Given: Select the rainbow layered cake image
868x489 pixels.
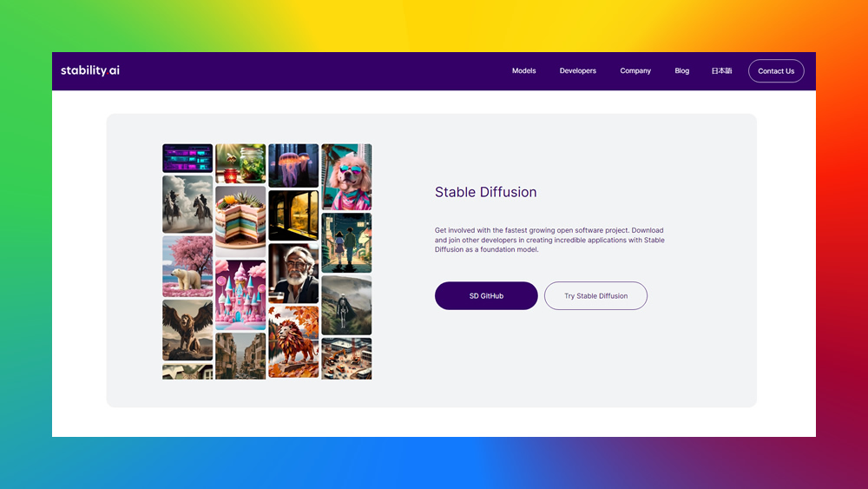Looking at the screenshot, I should pos(240,221).
